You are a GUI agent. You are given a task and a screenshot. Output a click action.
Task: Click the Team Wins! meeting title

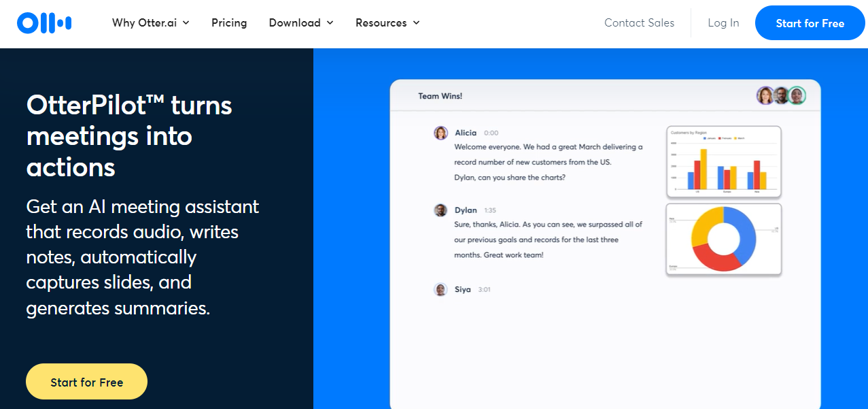[440, 96]
